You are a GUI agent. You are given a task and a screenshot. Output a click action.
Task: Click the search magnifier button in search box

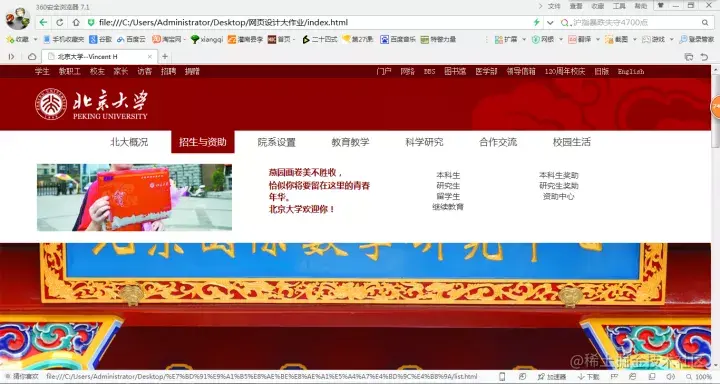[x=704, y=22]
